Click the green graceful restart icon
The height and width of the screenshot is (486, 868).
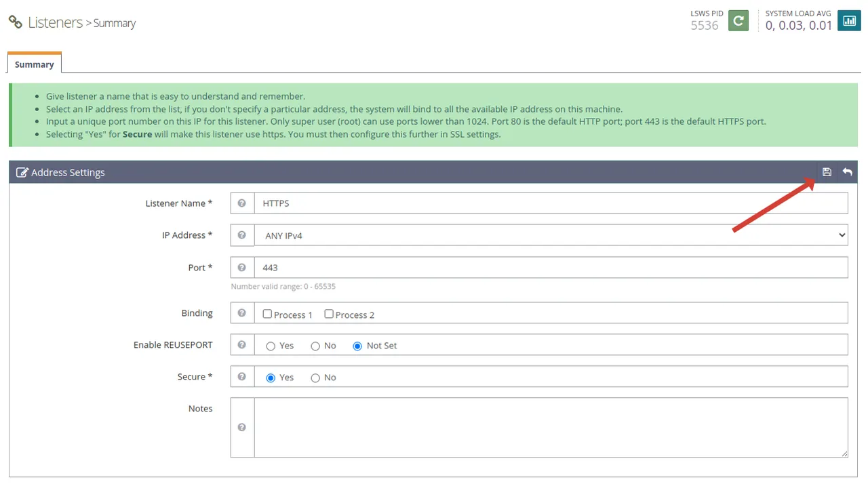738,21
